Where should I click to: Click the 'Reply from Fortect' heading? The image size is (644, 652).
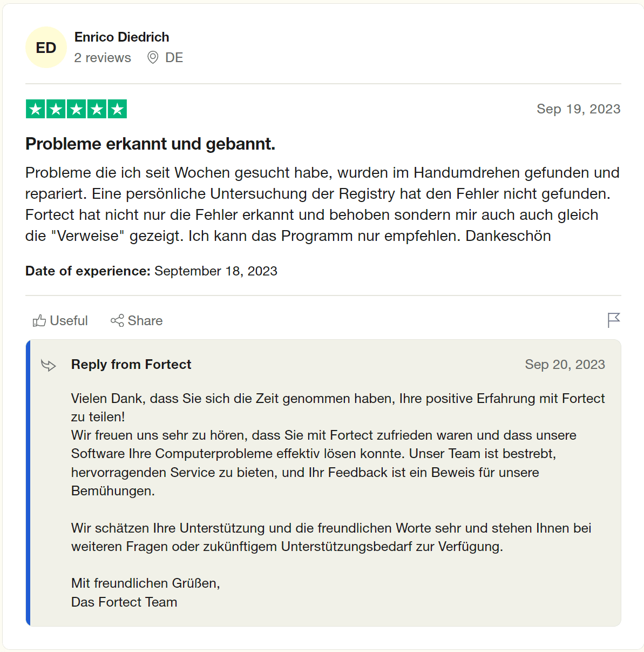[131, 365]
